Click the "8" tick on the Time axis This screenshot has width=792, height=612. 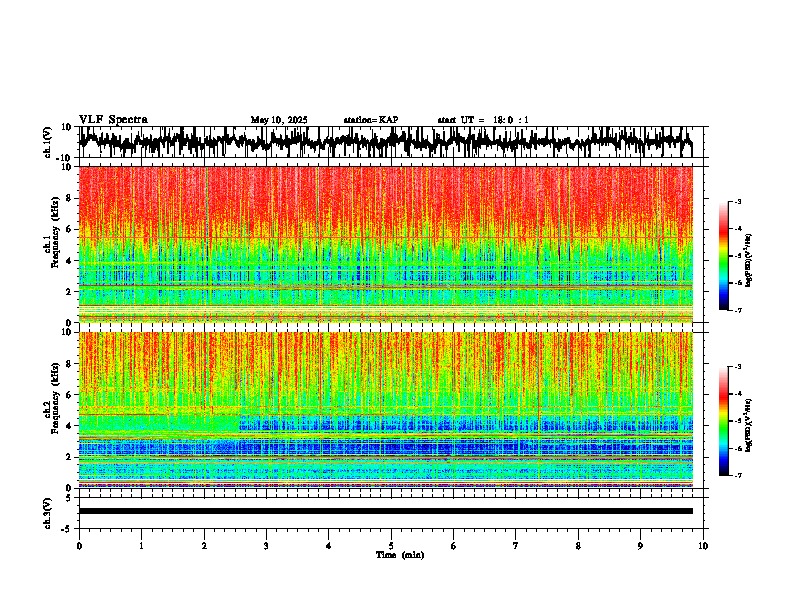pyautogui.click(x=578, y=546)
